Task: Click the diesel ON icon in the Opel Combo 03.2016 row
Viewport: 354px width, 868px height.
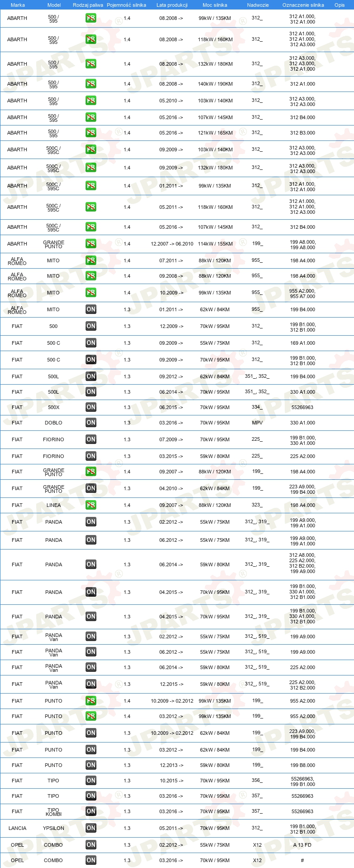Action: pyautogui.click(x=91, y=860)
